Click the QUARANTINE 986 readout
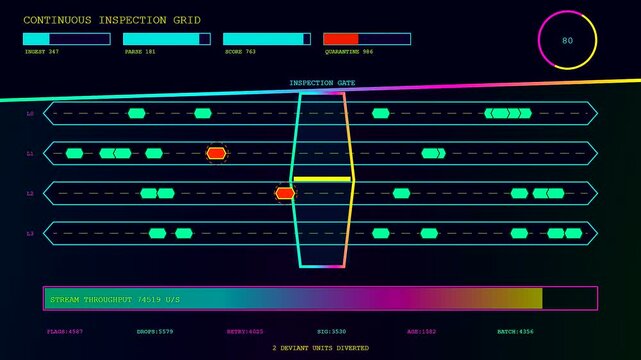The width and height of the screenshot is (641, 360). 349,51
